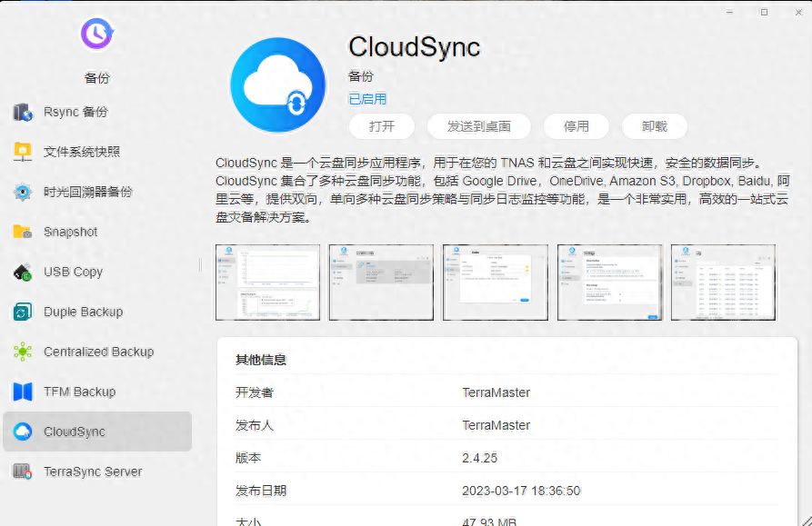This screenshot has width=812, height=526.
Task: Click the sidebar splitter handle
Action: point(200,264)
